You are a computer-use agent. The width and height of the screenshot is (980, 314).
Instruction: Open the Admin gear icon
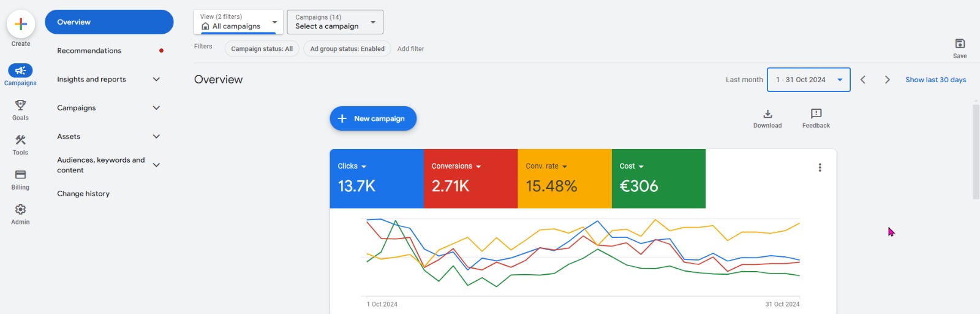click(x=20, y=209)
